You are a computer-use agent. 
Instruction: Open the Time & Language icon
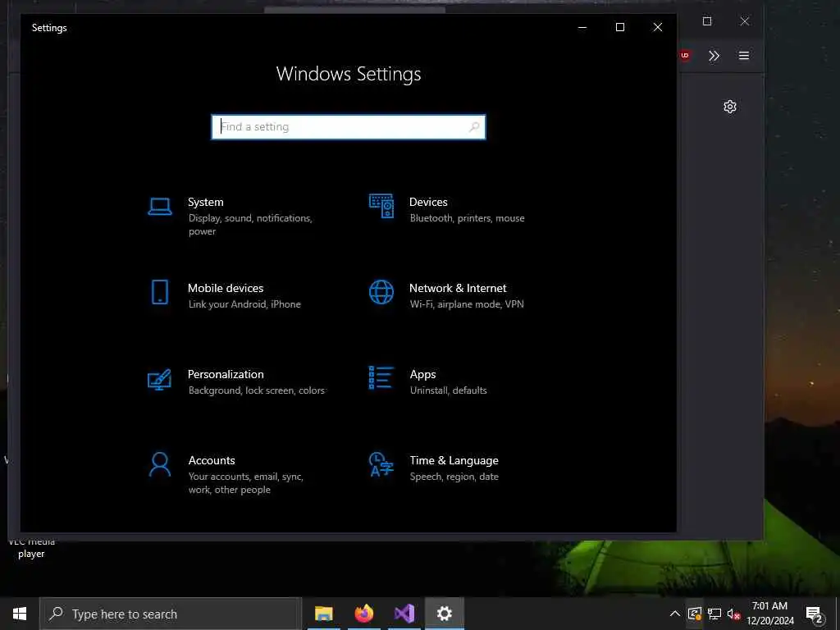tap(381, 464)
